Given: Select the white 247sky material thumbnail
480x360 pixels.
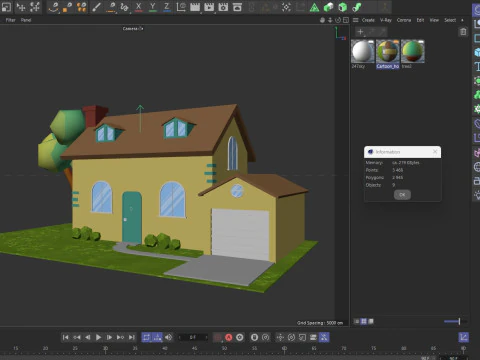Looking at the screenshot, I should coord(363,51).
